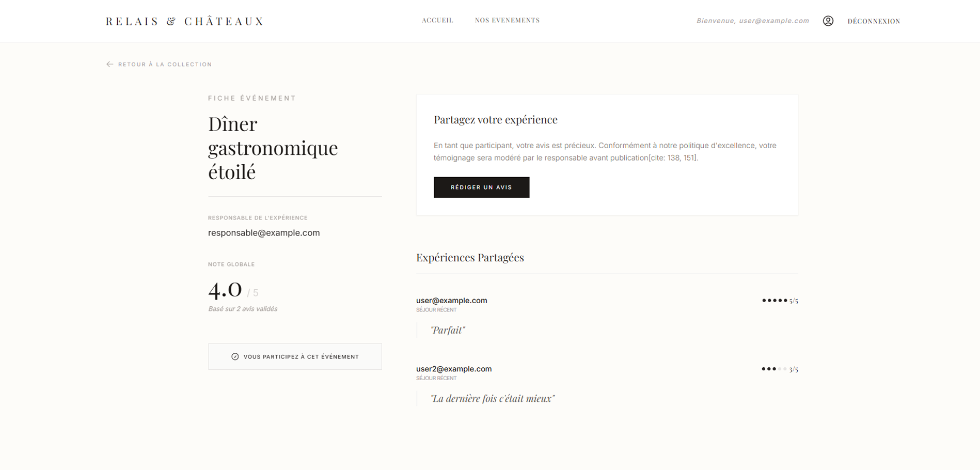Go to Nos Evenements page
The width and height of the screenshot is (980, 470).
pos(507,21)
